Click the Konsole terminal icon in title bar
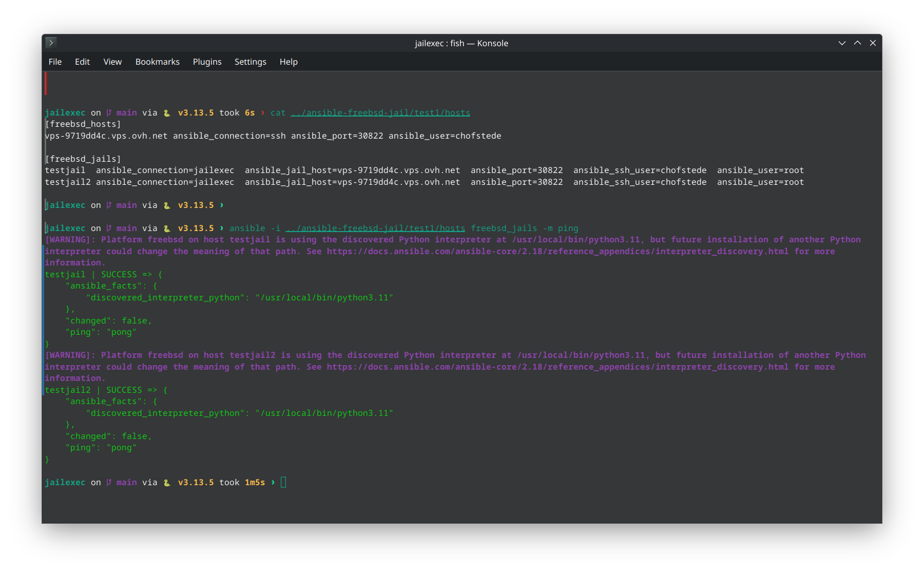 click(x=51, y=43)
